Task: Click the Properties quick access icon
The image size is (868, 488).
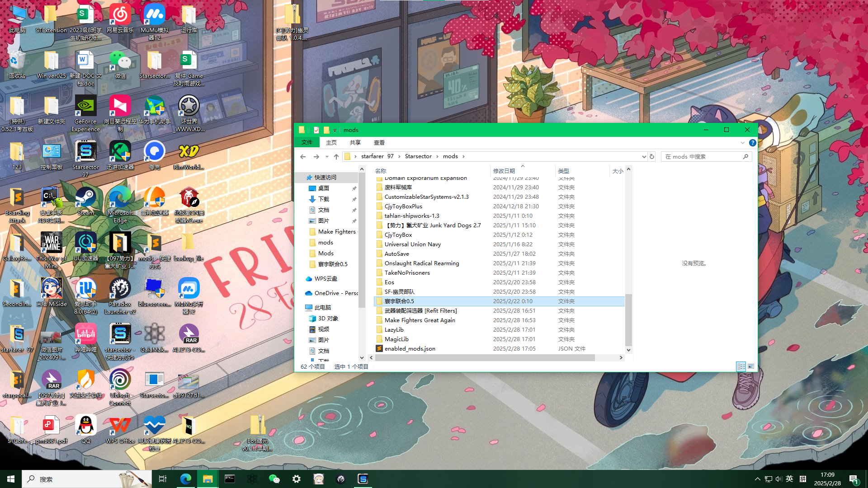Action: (x=316, y=130)
